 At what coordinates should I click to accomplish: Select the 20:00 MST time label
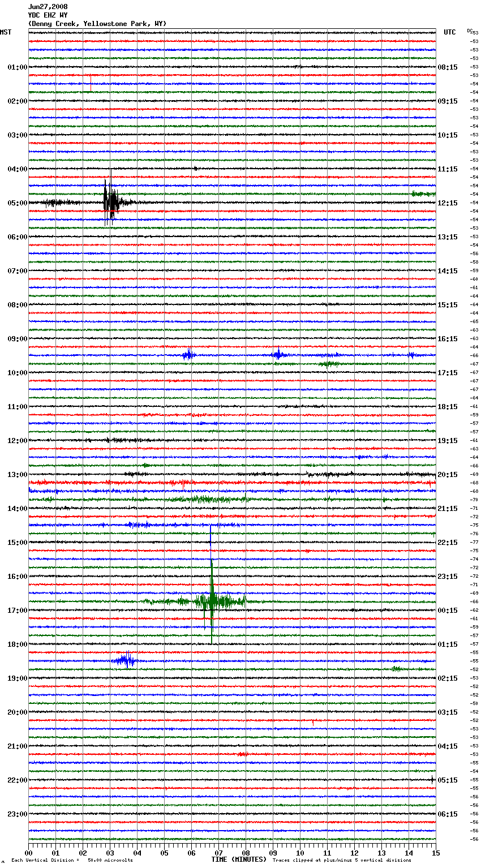18,712
